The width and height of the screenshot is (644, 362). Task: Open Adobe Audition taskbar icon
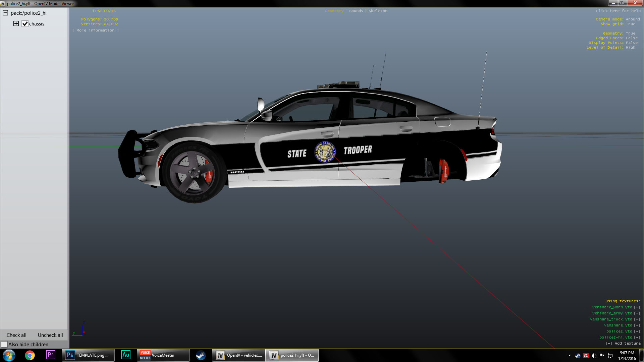coord(126,355)
